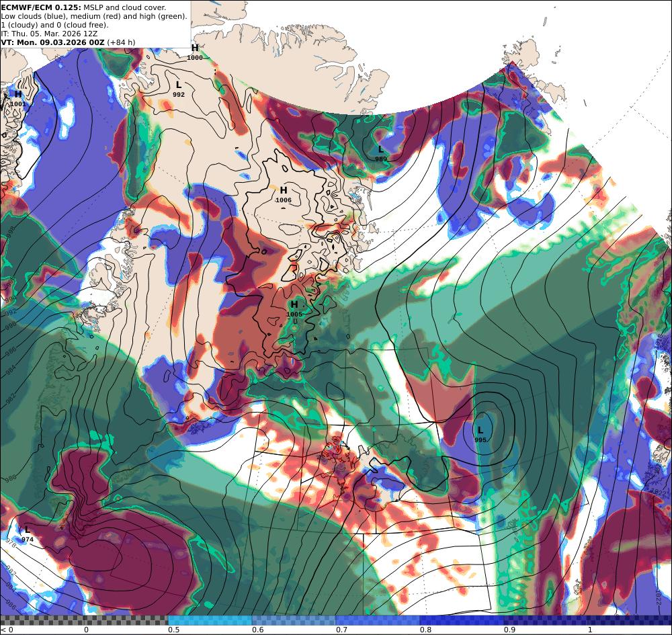Click the '< 0' colorbar tick label
The height and width of the screenshot is (635, 672).
coord(7,630)
